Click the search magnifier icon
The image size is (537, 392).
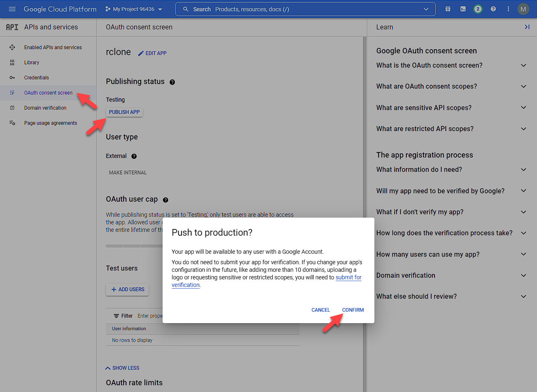[186, 9]
